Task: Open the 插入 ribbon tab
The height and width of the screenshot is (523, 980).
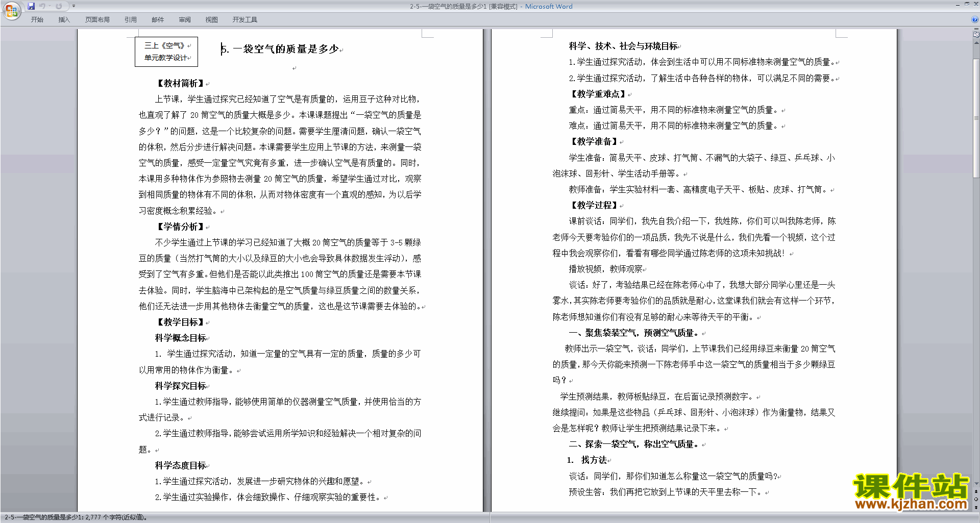Action: pos(64,20)
